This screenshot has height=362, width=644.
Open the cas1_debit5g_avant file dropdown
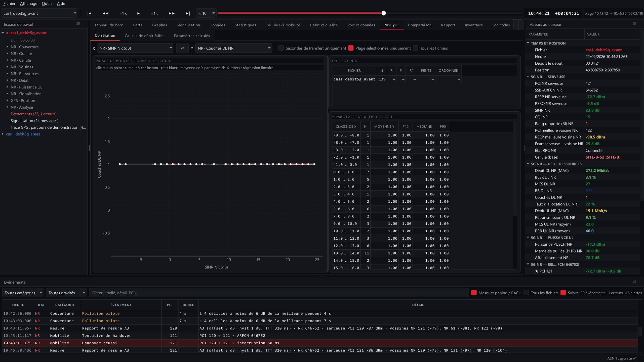click(39, 13)
